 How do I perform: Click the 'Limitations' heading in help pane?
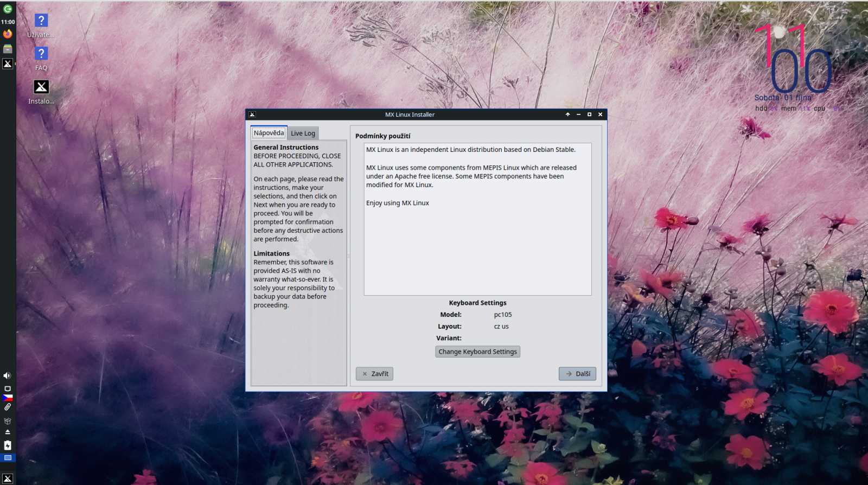272,253
